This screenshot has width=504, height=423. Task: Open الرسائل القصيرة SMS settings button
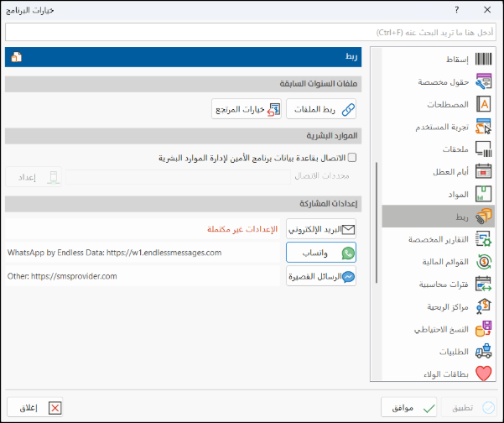click(x=321, y=276)
